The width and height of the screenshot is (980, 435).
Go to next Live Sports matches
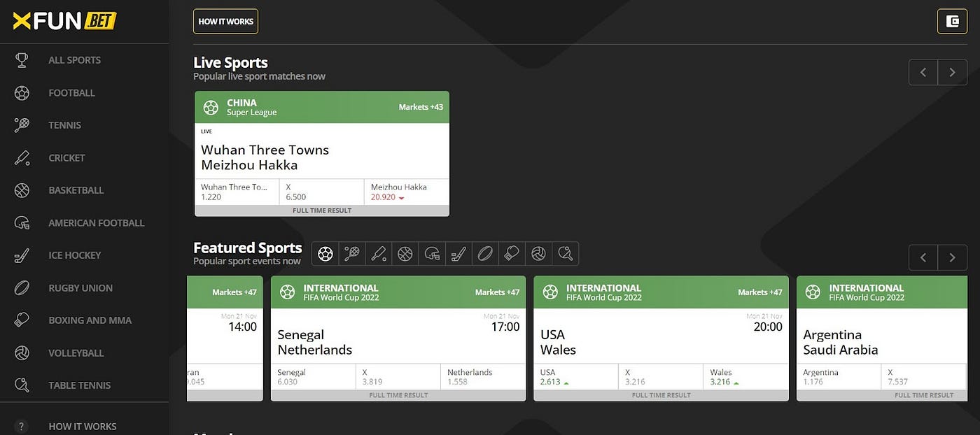tap(953, 72)
